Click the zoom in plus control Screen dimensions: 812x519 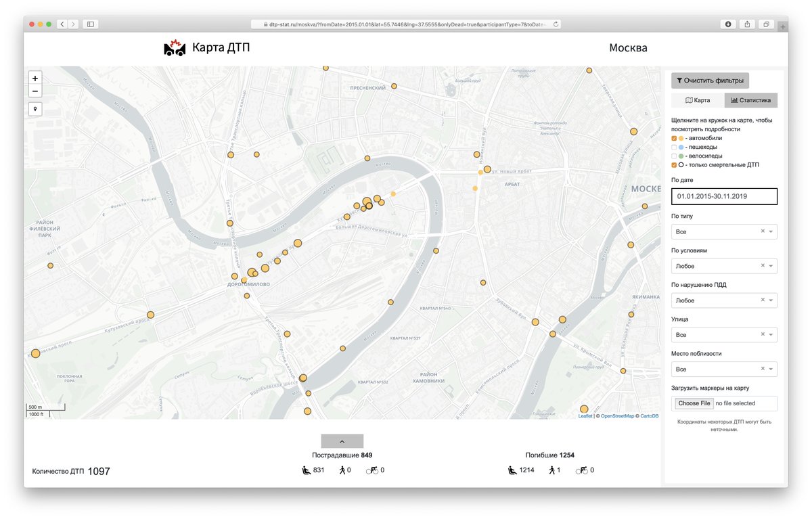point(35,78)
